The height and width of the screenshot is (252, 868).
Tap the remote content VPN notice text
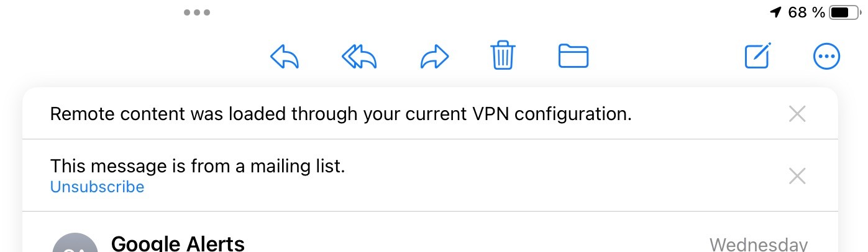pos(340,114)
